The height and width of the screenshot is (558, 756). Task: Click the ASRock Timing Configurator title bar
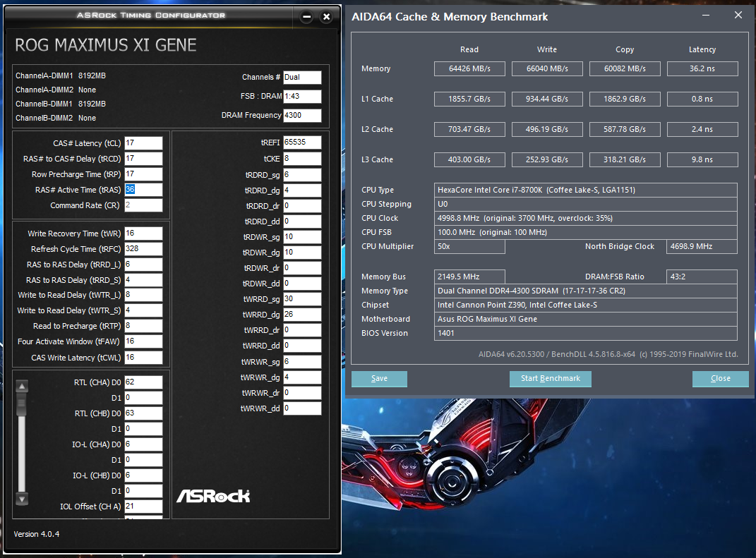(150, 16)
